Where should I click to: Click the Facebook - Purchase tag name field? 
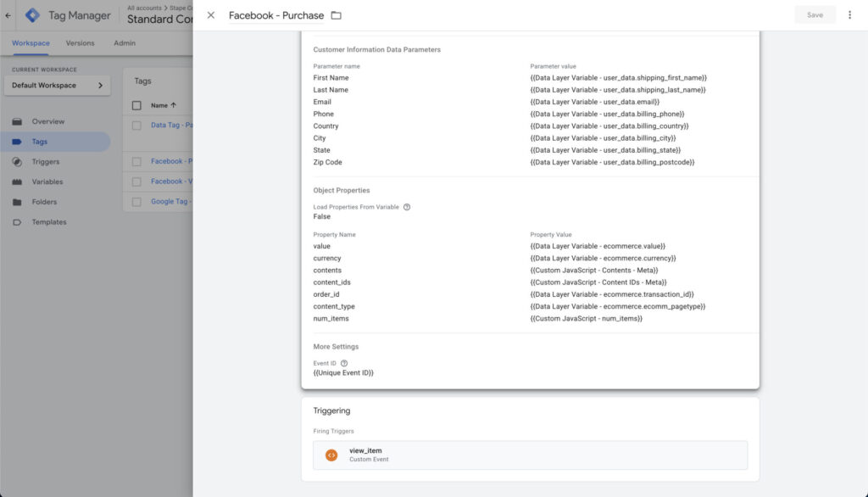coord(276,15)
